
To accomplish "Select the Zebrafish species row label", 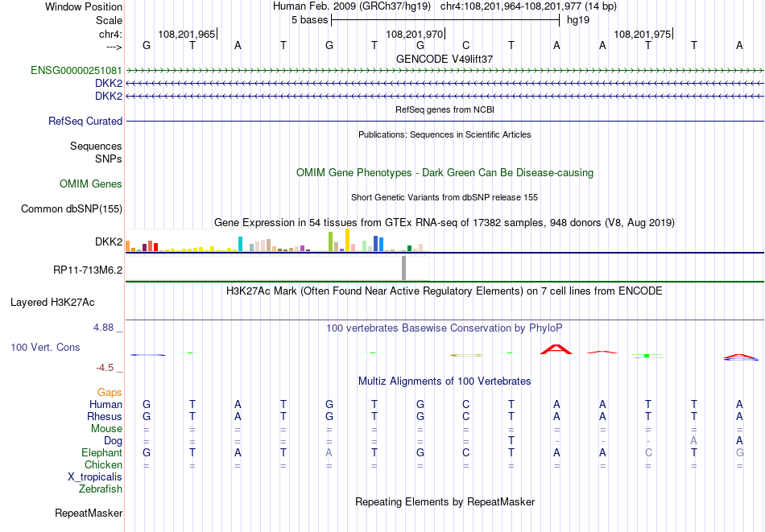I will [101, 489].
